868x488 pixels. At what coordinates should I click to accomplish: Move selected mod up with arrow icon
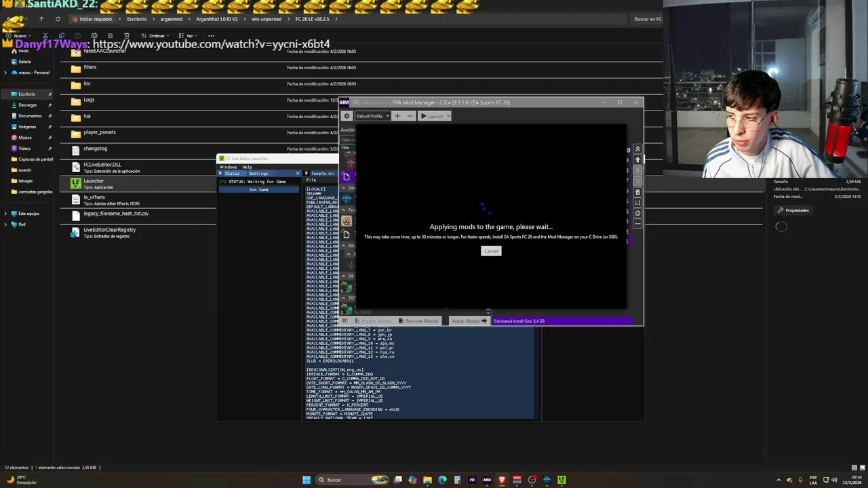coord(637,160)
